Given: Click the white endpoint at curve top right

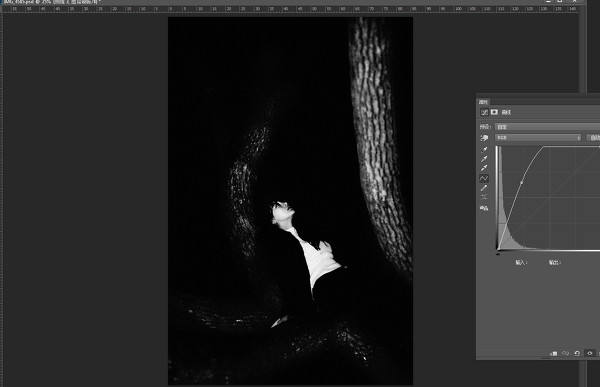Looking at the screenshot, I should (x=599, y=147).
